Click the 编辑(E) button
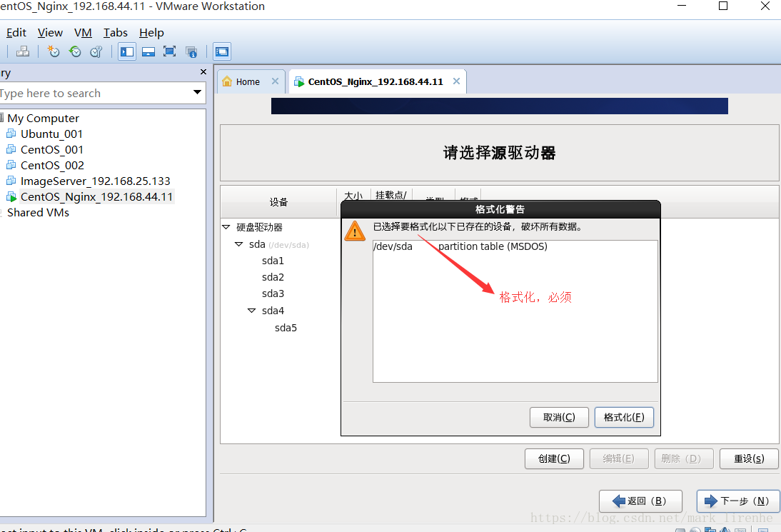This screenshot has height=532, width=781. click(619, 458)
